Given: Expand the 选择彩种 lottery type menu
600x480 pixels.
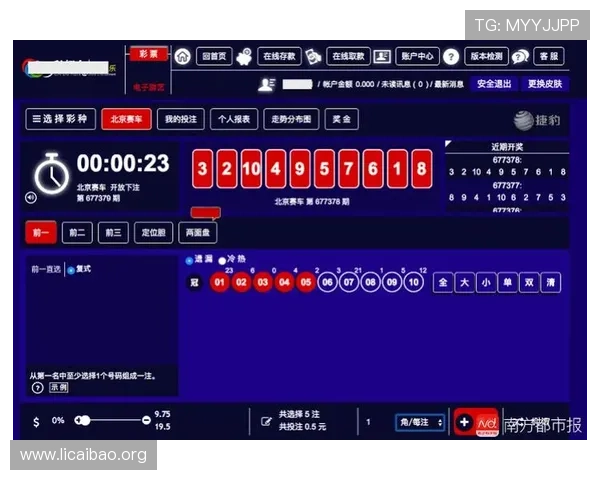Looking at the screenshot, I should pos(60,120).
